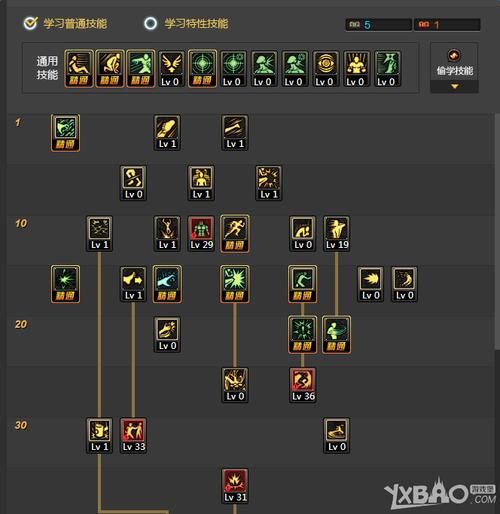Select the mastered green burst skill in level 10 tier
Screen dimensions: 500x514
(x=66, y=284)
